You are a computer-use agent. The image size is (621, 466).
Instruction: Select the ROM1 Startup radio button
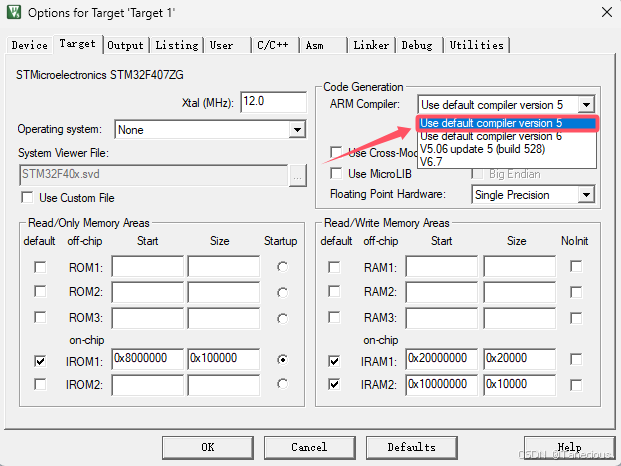click(x=282, y=267)
